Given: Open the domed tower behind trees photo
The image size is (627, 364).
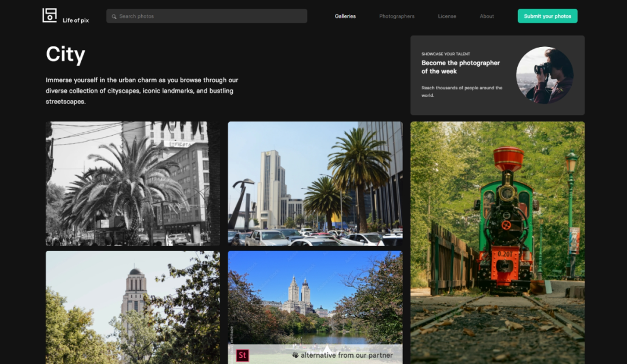Looking at the screenshot, I should (x=133, y=307).
